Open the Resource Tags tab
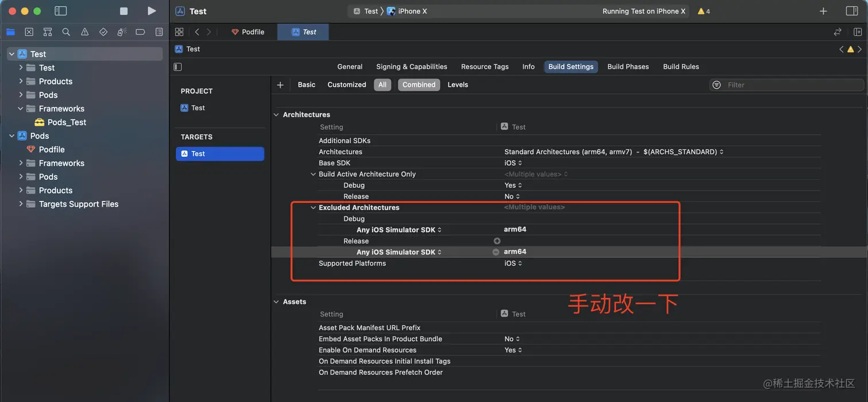The image size is (868, 402). (x=485, y=67)
